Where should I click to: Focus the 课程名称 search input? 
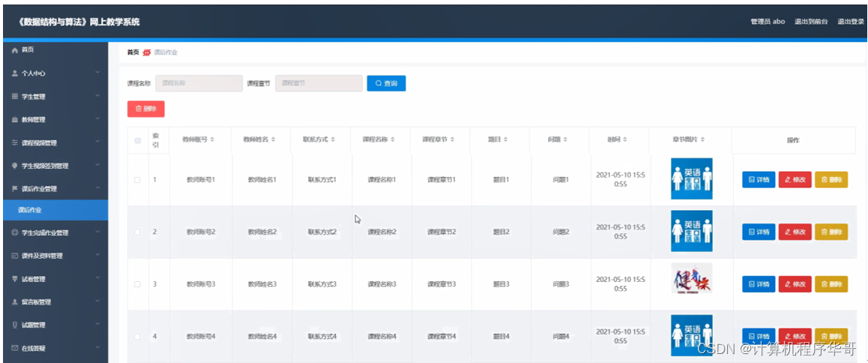point(199,83)
